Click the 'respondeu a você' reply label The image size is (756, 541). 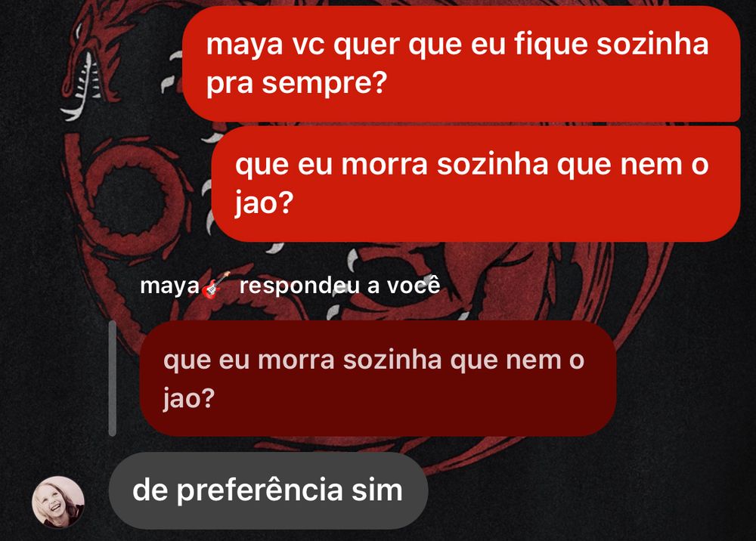pos(340,286)
